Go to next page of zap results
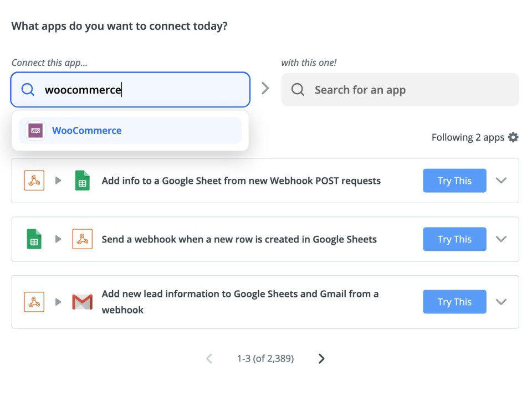 321,359
